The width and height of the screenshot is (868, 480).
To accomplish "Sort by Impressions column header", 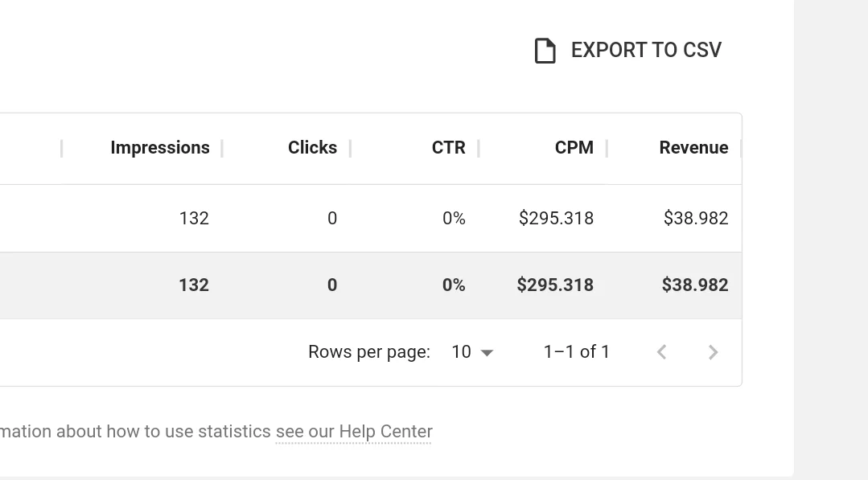I will (x=160, y=148).
